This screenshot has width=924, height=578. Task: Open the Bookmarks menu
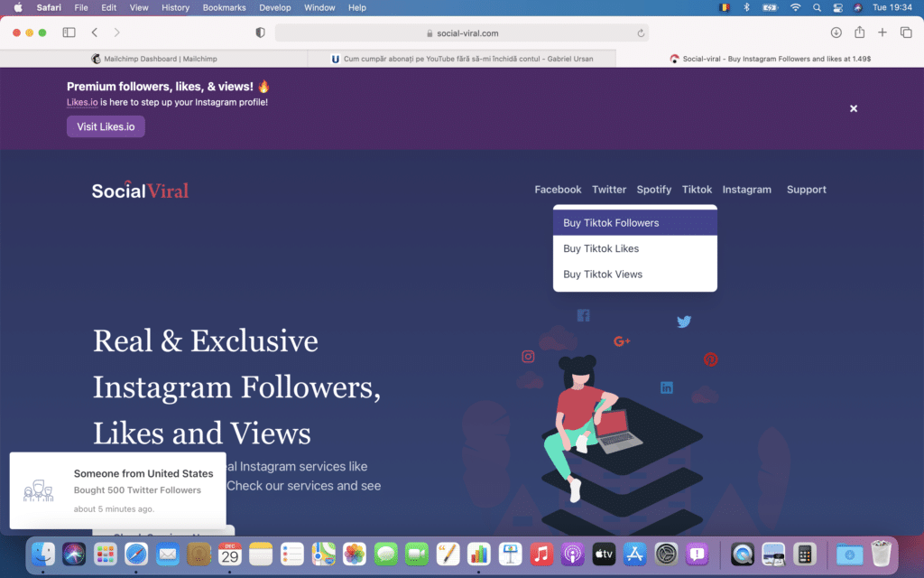224,7
